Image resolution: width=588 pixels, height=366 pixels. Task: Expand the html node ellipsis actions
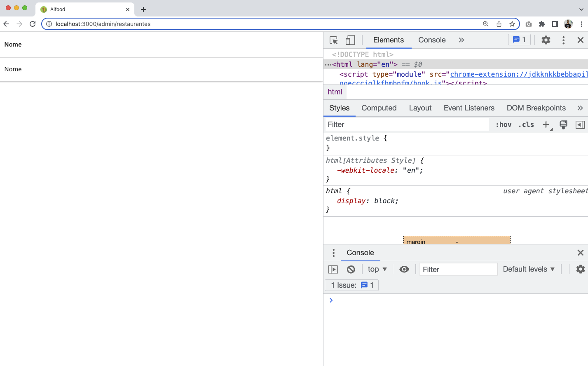(328, 64)
